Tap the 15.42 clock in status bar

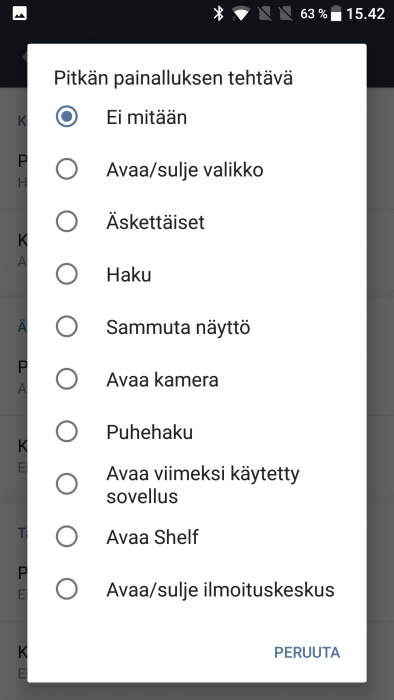coord(365,14)
